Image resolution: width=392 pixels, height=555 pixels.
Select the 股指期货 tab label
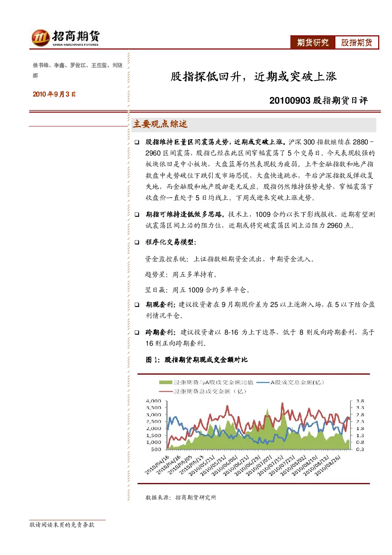point(357,42)
